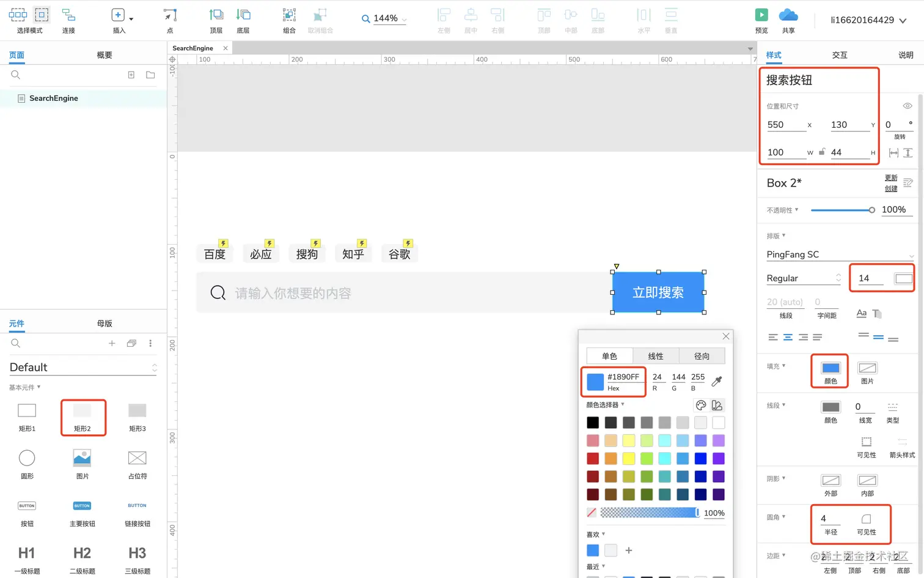Select the 径向 radial gradient tab

pyautogui.click(x=702, y=356)
